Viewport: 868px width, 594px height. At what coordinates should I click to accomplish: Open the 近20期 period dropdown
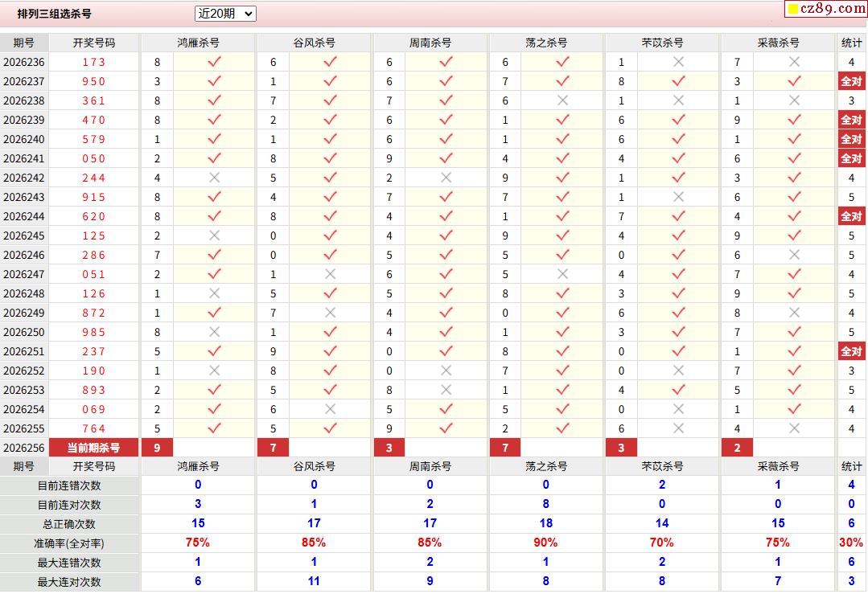tap(225, 14)
